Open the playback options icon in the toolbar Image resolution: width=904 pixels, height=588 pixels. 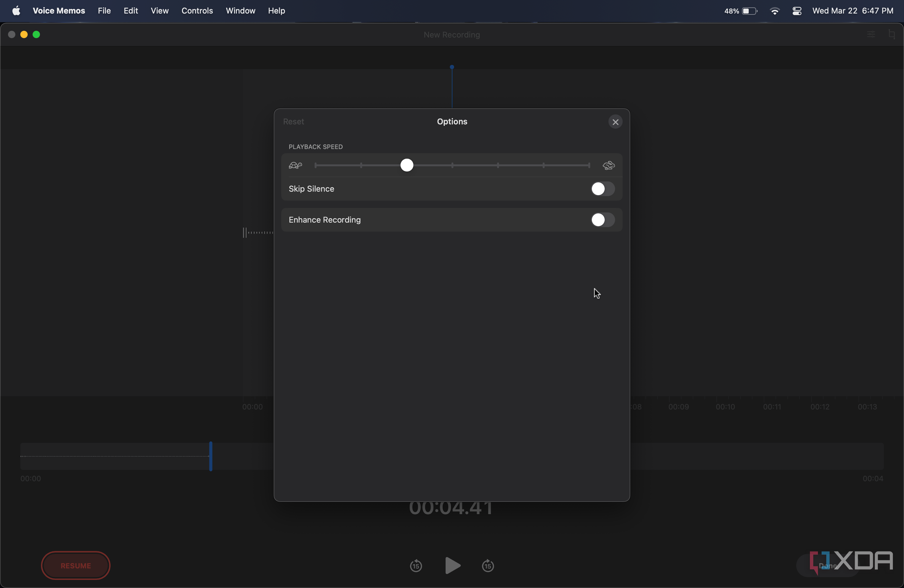coord(871,34)
